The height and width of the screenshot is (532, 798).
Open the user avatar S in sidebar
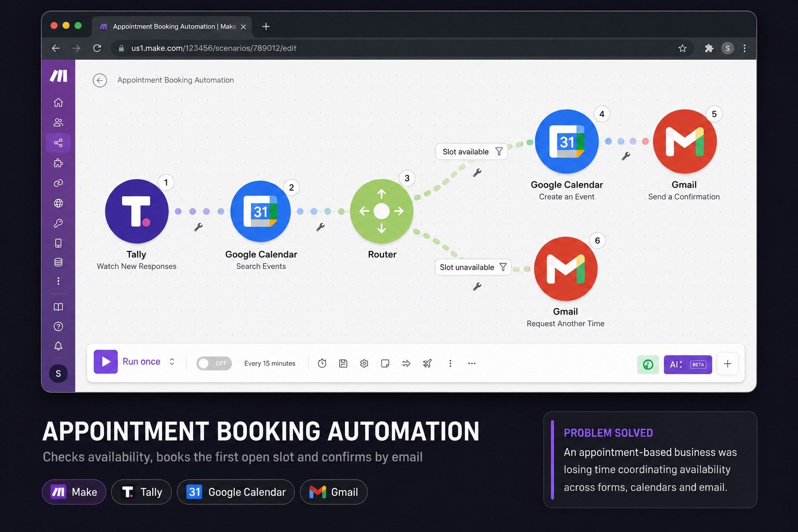pyautogui.click(x=58, y=373)
